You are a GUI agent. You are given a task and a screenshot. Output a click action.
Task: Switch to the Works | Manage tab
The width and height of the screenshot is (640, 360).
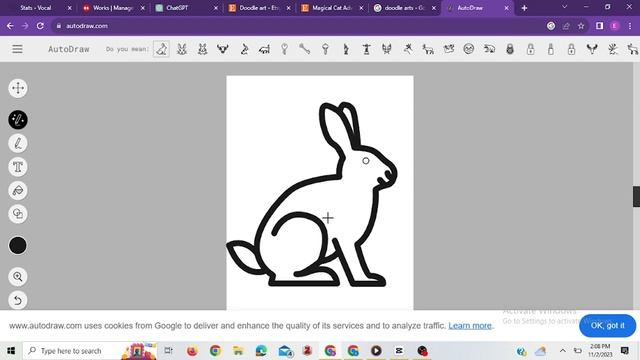(112, 8)
